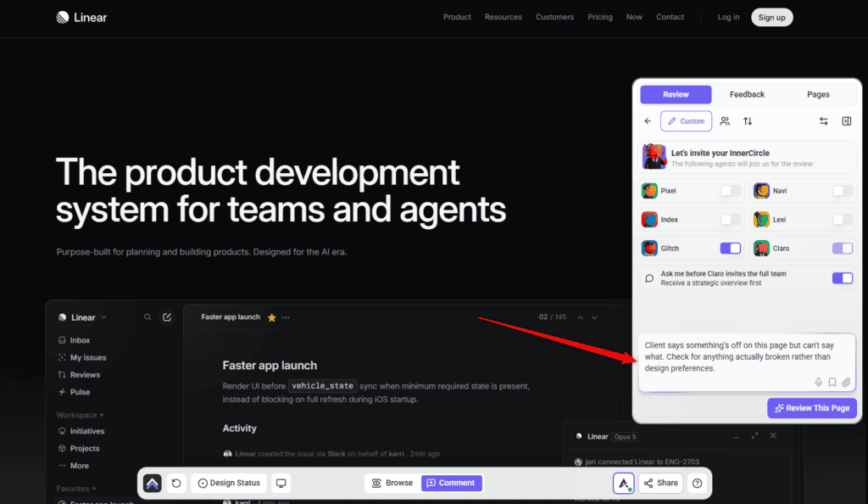Expand More in the sidebar
This screenshot has height=504, width=868.
pyautogui.click(x=73, y=465)
